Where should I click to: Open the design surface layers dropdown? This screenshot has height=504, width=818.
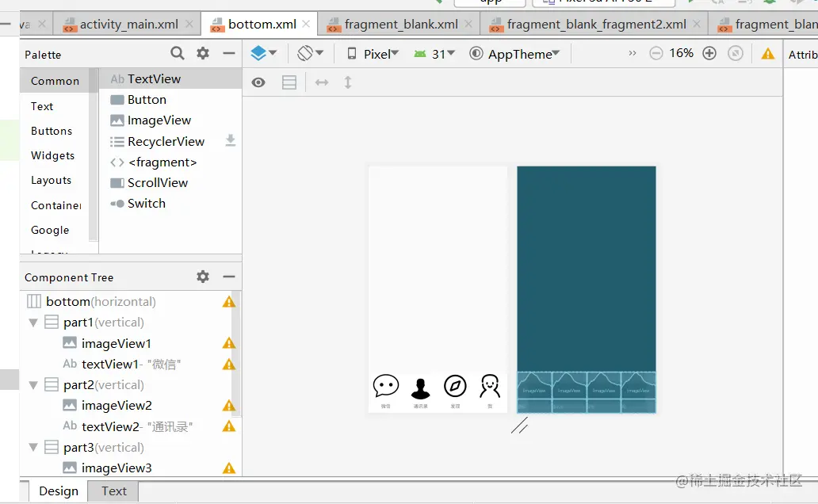263,53
